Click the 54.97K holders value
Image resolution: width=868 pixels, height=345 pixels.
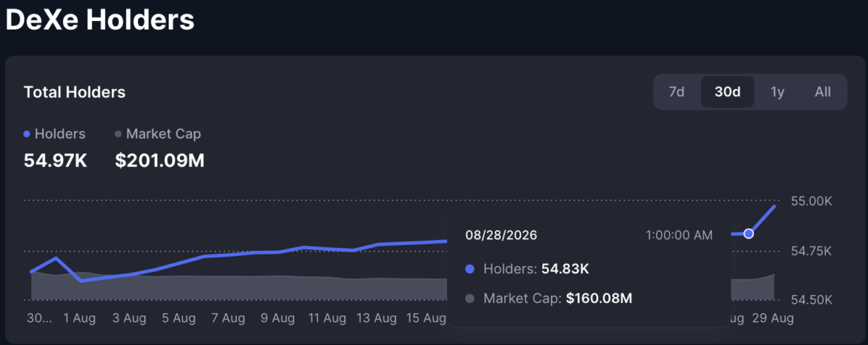point(56,161)
